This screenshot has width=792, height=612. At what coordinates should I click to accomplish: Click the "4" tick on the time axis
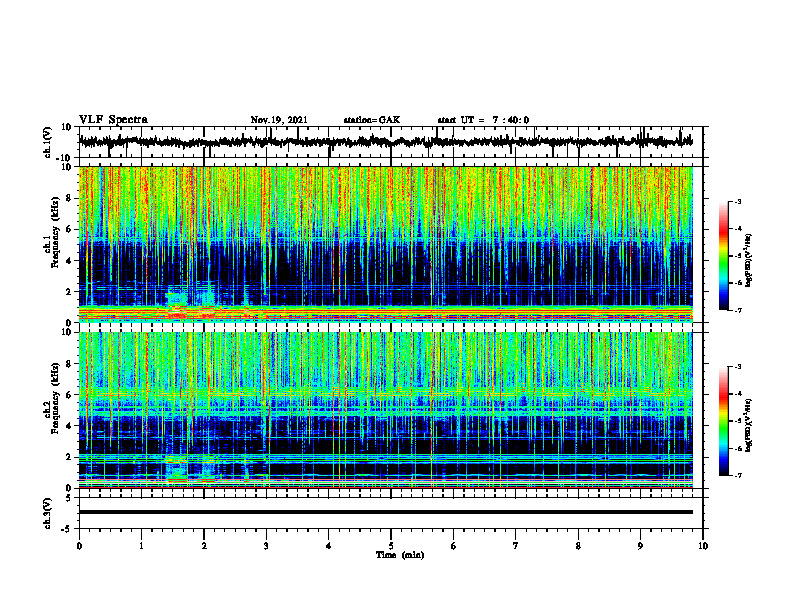[329, 546]
